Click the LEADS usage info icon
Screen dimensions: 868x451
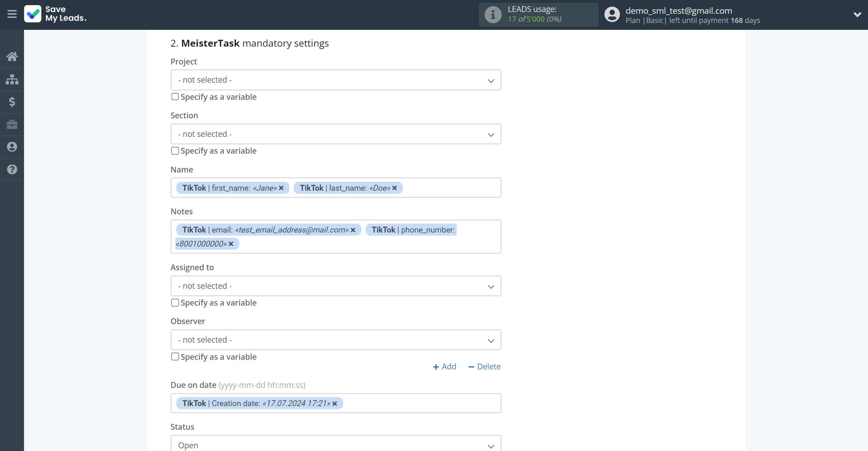click(x=493, y=15)
